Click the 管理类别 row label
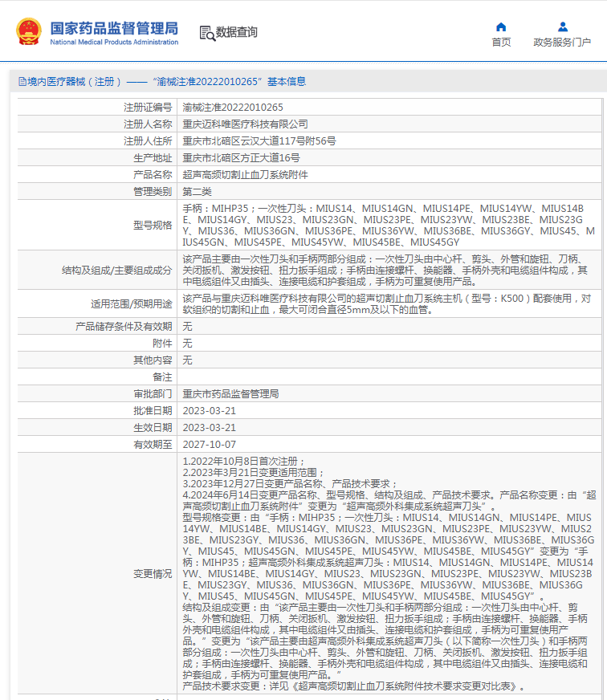This screenshot has width=607, height=700. tap(153, 192)
